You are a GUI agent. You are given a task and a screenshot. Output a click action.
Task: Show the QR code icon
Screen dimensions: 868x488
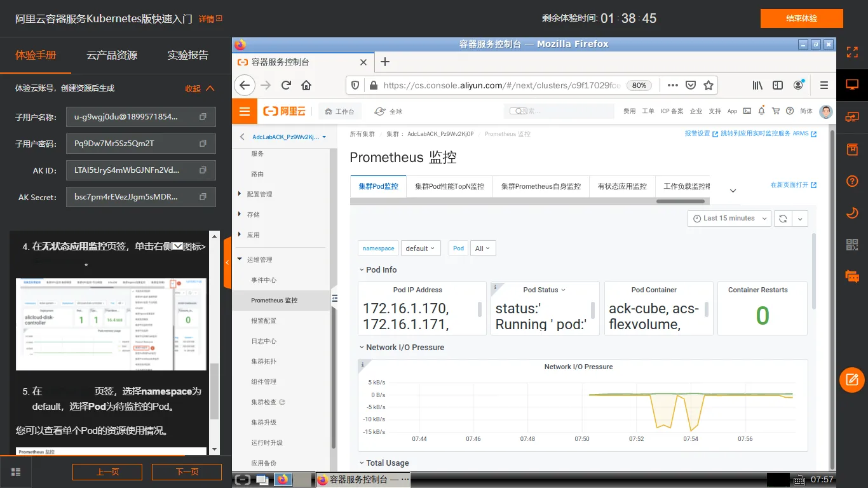[x=852, y=244]
